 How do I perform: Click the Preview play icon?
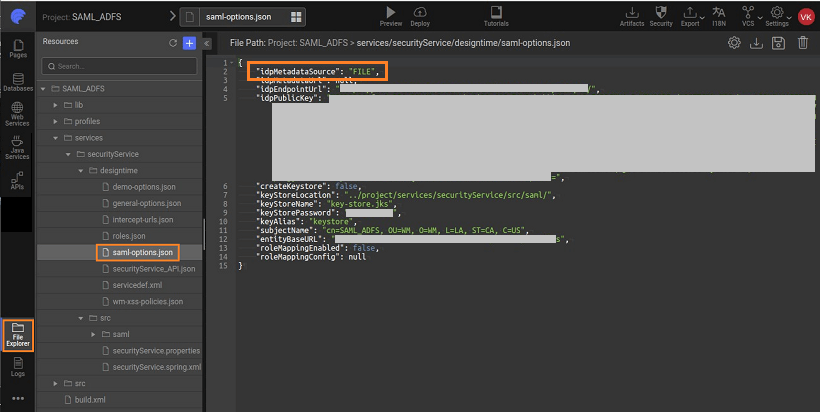click(x=391, y=12)
